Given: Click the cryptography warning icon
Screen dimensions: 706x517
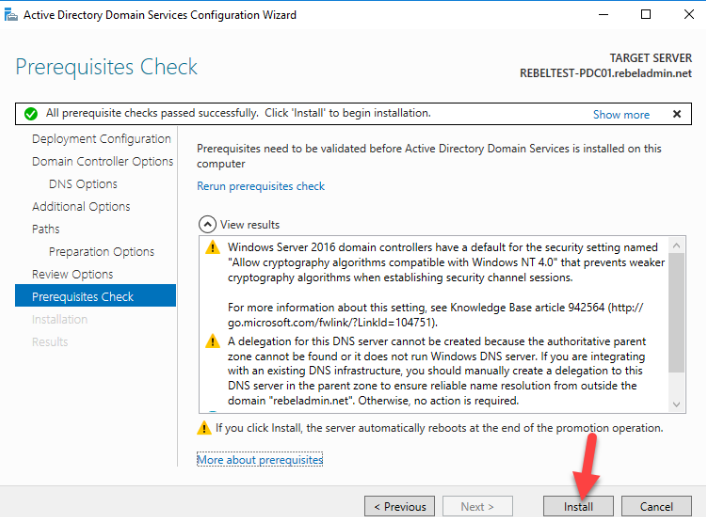Looking at the screenshot, I should coord(213,247).
